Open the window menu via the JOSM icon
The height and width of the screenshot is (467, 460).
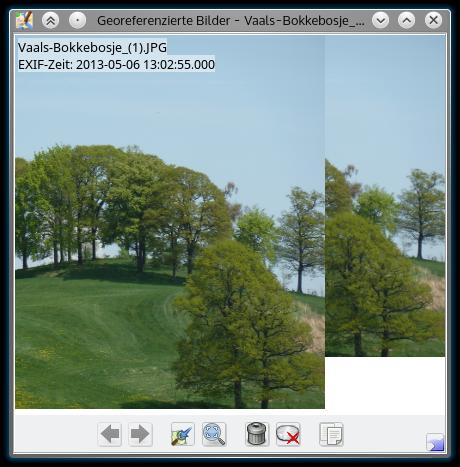[x=24, y=21]
